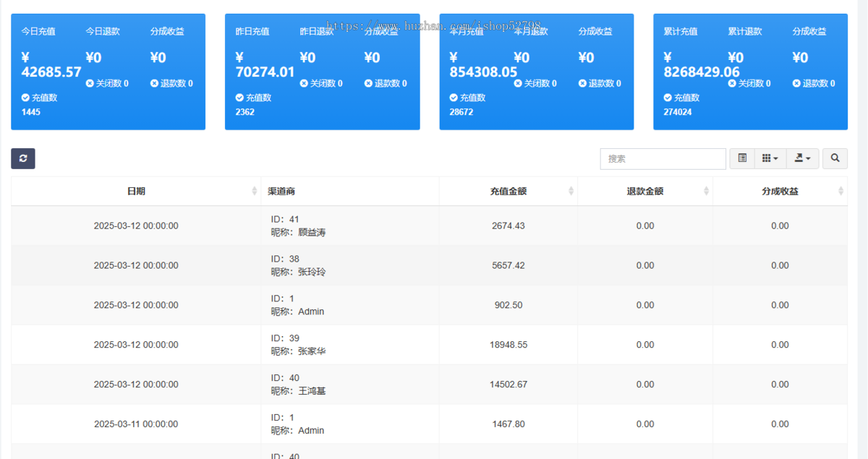The width and height of the screenshot is (868, 459).
Task: Click the 关闭数 x icon in 今日 card
Action: click(90, 83)
